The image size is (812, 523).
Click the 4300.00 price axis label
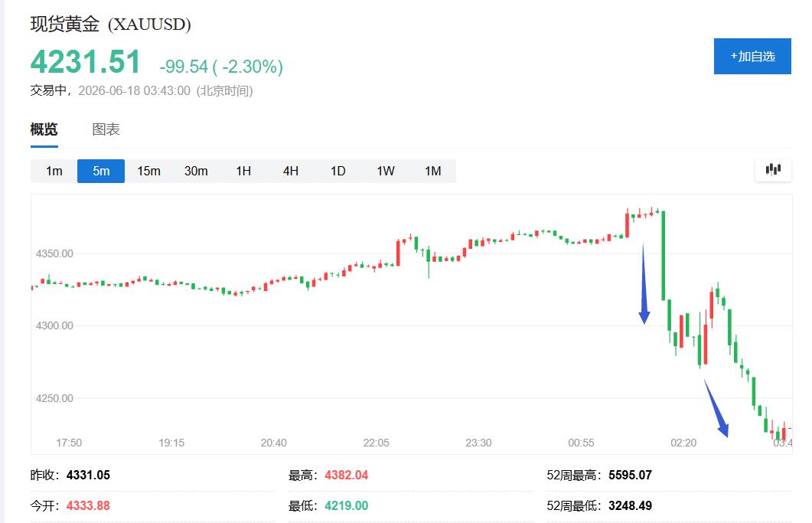click(x=54, y=325)
